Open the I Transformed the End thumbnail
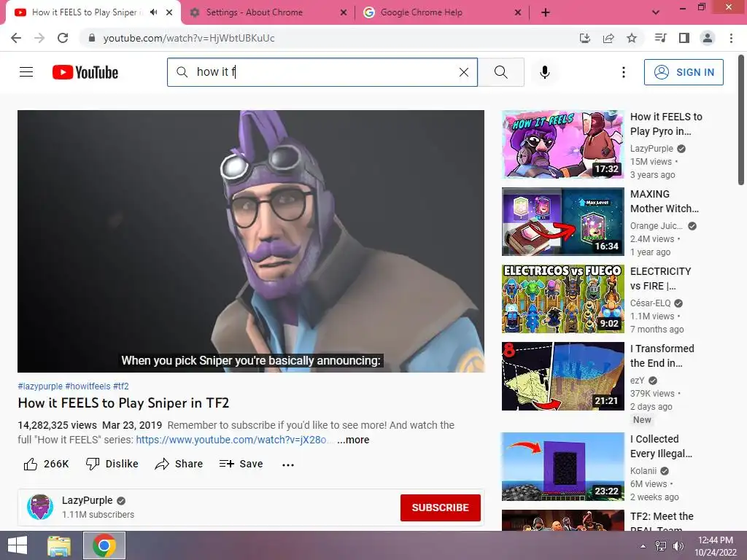 (x=562, y=376)
